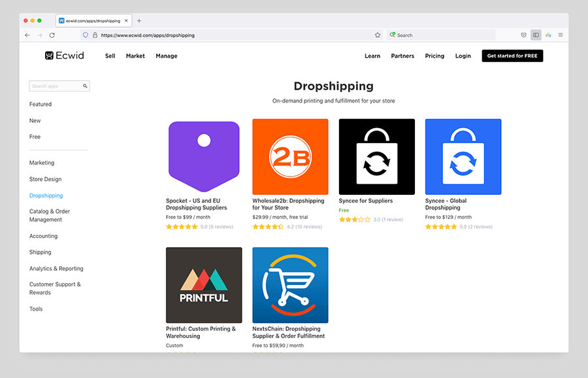The width and height of the screenshot is (588, 378).
Task: Select Featured in the sidebar
Action: pyautogui.click(x=41, y=104)
